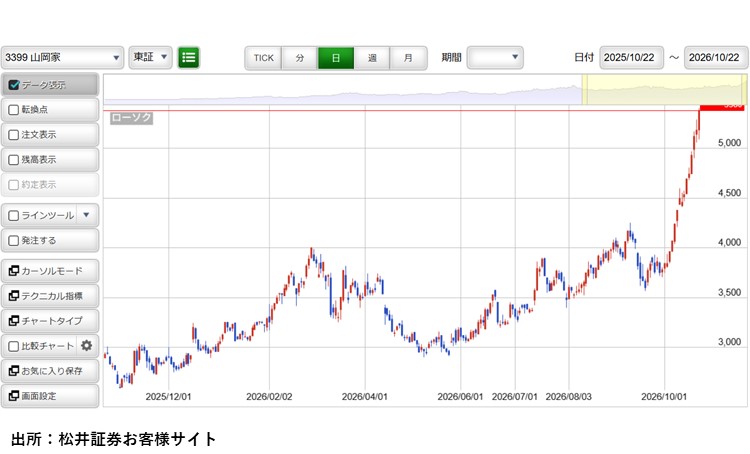The height and width of the screenshot is (454, 750).
Task: Click the 2026/02/02 date axis label
Action: (269, 397)
